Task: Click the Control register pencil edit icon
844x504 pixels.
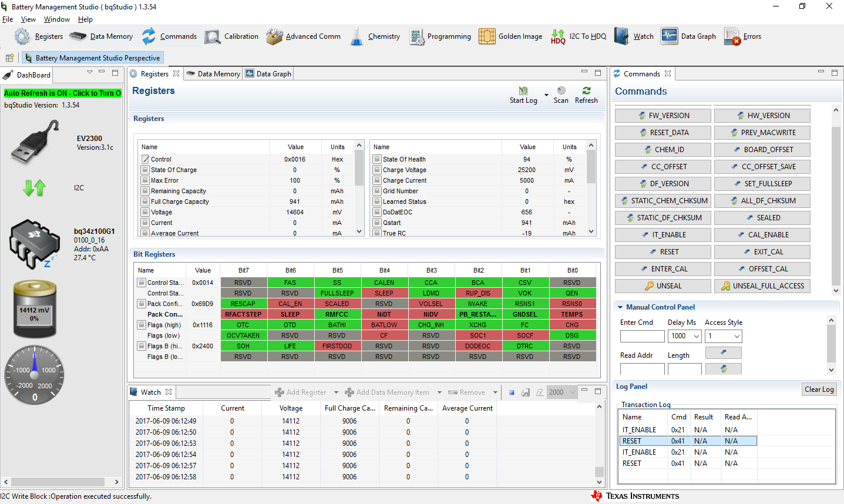Action: click(145, 159)
